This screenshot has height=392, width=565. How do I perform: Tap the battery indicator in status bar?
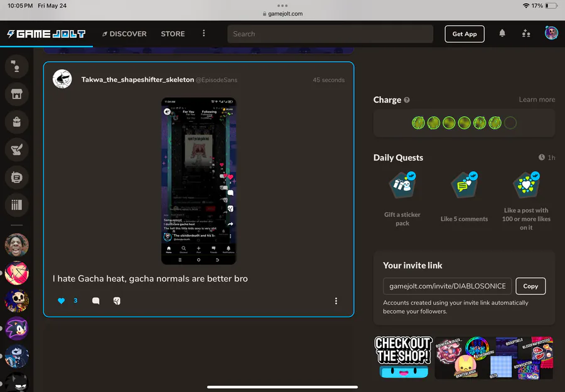click(x=551, y=6)
